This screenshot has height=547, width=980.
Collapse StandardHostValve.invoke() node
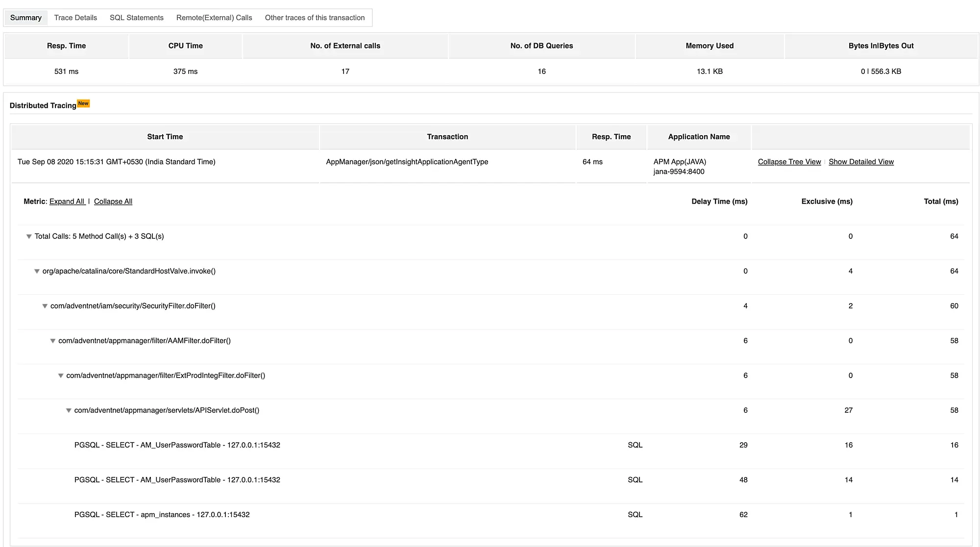(x=37, y=271)
